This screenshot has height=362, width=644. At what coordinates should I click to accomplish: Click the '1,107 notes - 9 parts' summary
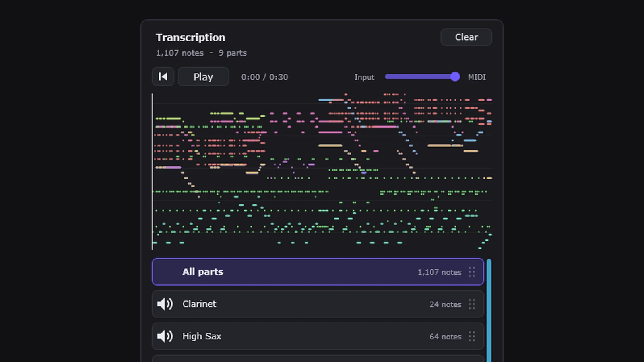click(201, 53)
